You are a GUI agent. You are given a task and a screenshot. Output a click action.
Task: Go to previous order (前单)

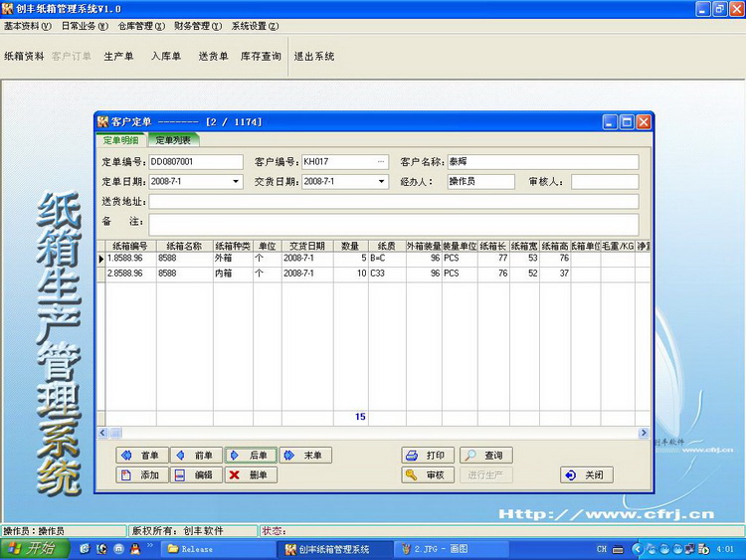coord(196,456)
